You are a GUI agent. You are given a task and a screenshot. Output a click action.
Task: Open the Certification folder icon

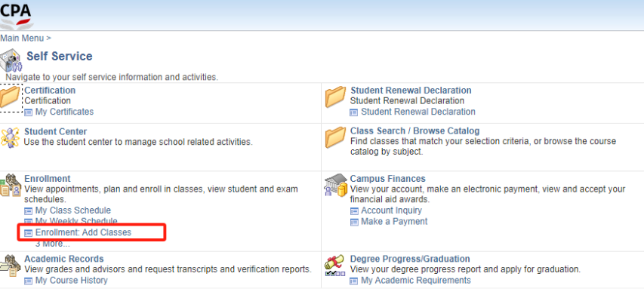pyautogui.click(x=11, y=97)
